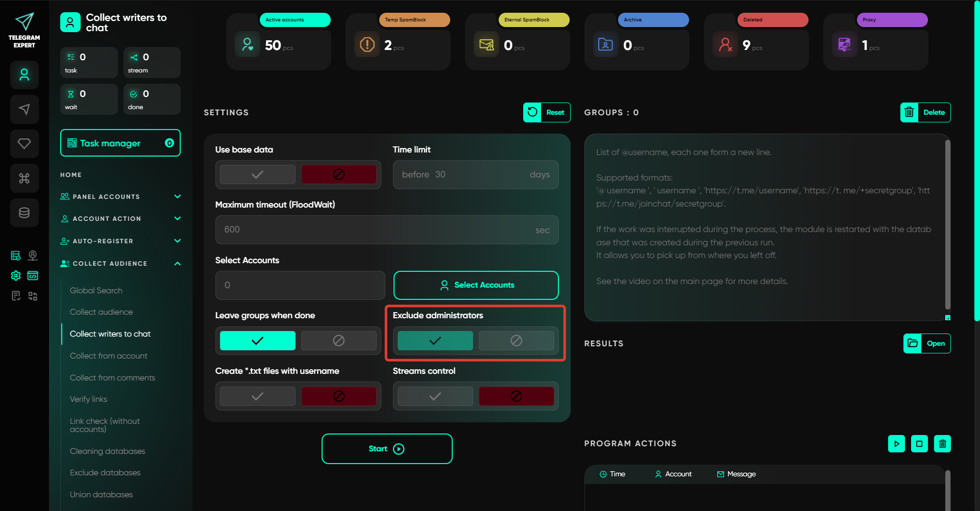The height and width of the screenshot is (511, 980).
Task: Click the user account icon in sidebar
Action: click(24, 75)
